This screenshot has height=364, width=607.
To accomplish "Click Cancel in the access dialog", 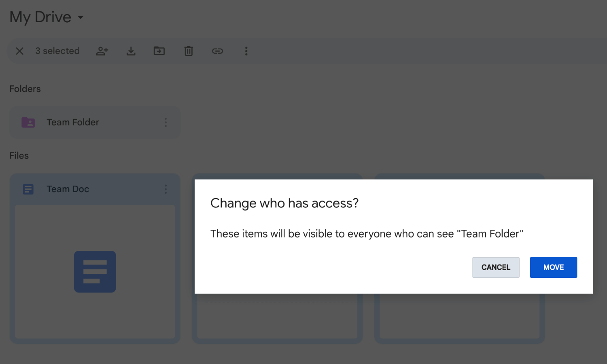I will click(x=496, y=267).
